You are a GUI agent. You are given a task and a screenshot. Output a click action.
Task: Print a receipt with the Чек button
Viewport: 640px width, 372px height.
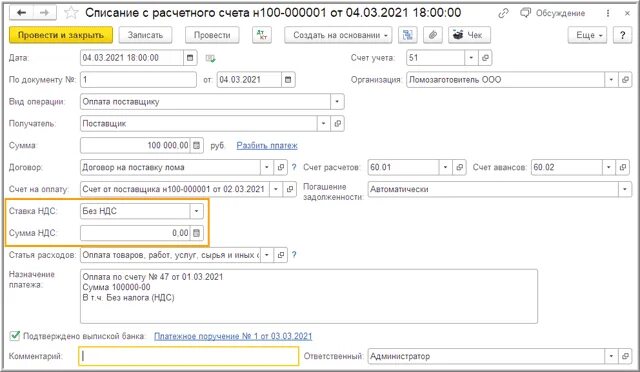tap(469, 35)
